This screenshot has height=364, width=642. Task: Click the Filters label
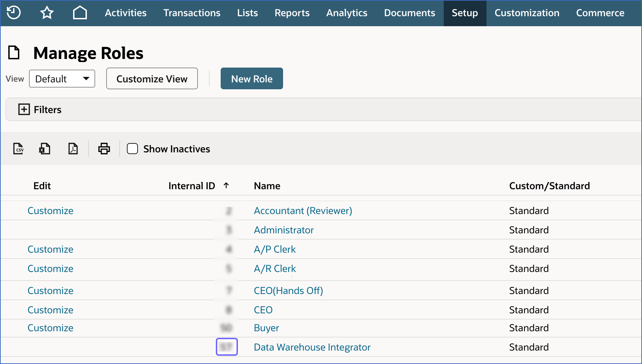point(48,110)
